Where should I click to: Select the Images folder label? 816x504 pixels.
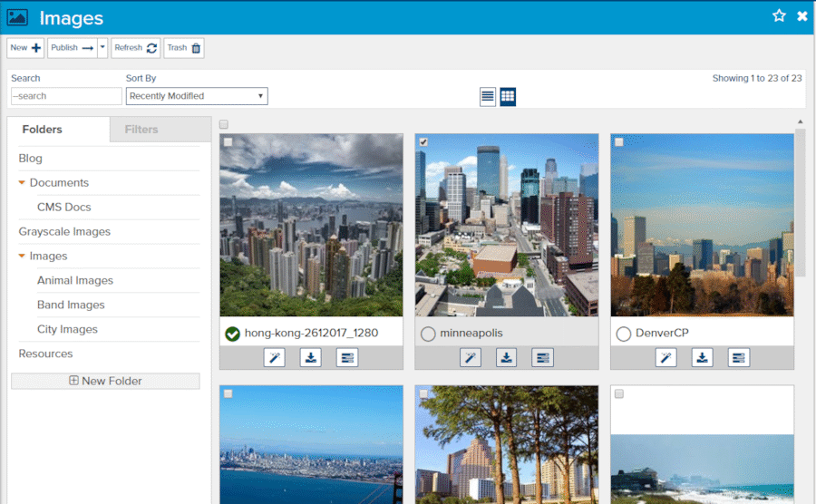coord(48,256)
